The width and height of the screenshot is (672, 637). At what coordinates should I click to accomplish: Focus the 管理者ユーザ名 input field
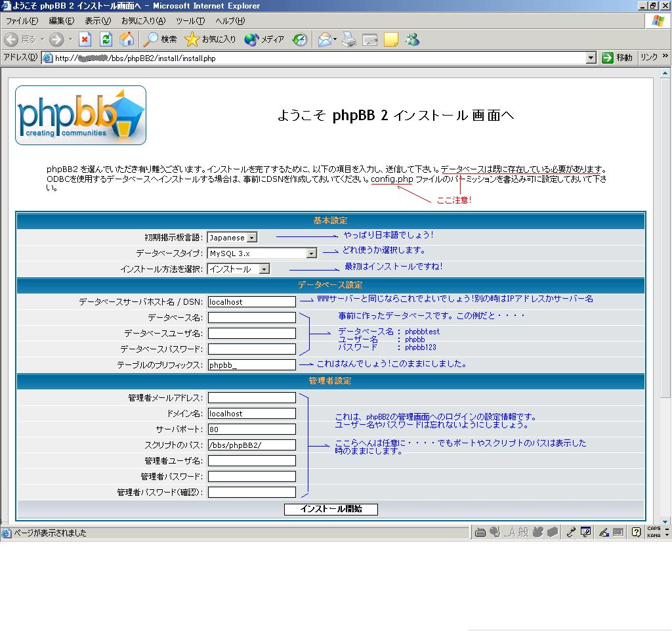tap(251, 461)
